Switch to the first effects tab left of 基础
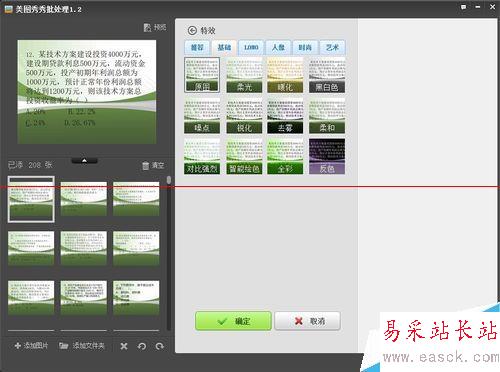The width and height of the screenshot is (500, 372). tap(197, 47)
